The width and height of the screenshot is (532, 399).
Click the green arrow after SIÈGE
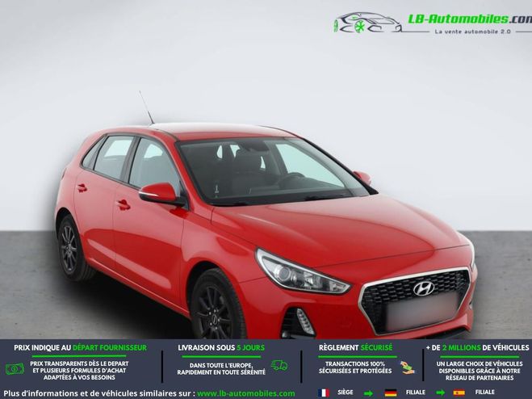368,393
